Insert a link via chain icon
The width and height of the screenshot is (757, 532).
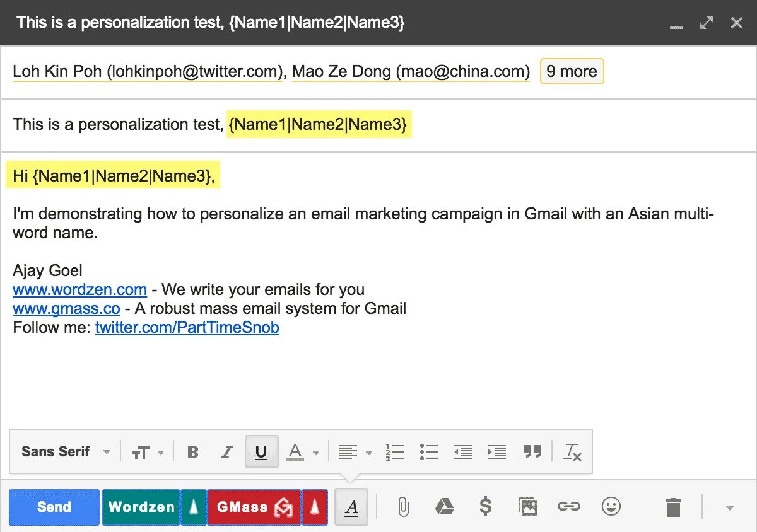[x=568, y=506]
